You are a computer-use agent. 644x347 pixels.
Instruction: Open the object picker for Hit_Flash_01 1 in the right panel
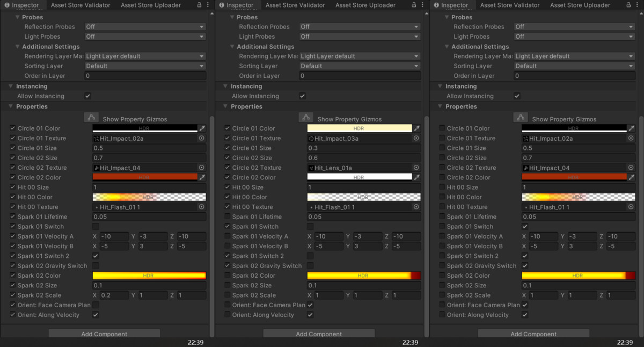[x=631, y=207]
